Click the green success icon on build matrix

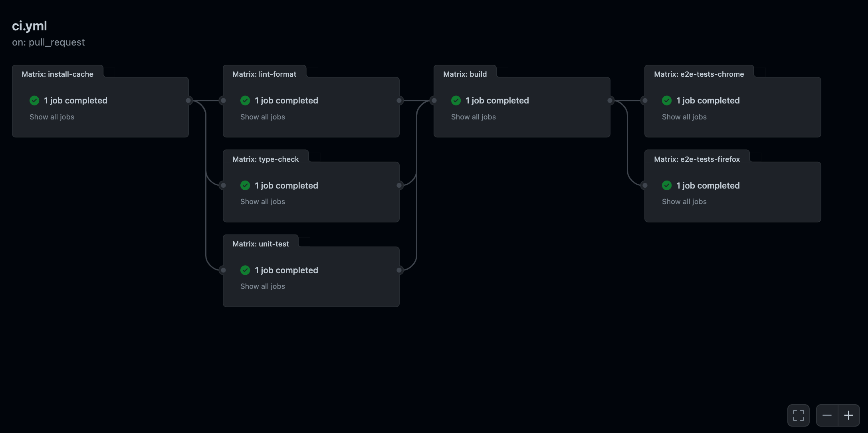456,100
